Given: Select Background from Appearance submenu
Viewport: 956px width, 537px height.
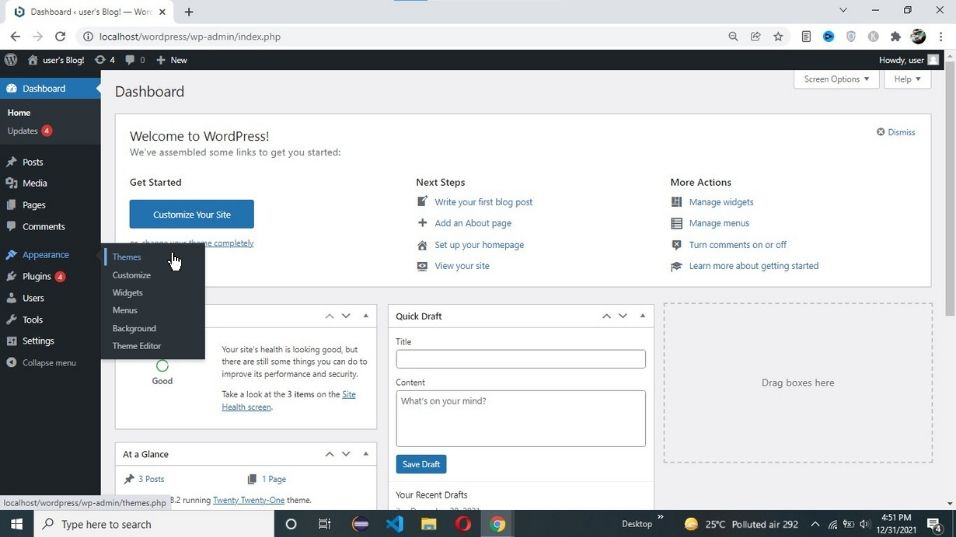Looking at the screenshot, I should click(x=134, y=328).
